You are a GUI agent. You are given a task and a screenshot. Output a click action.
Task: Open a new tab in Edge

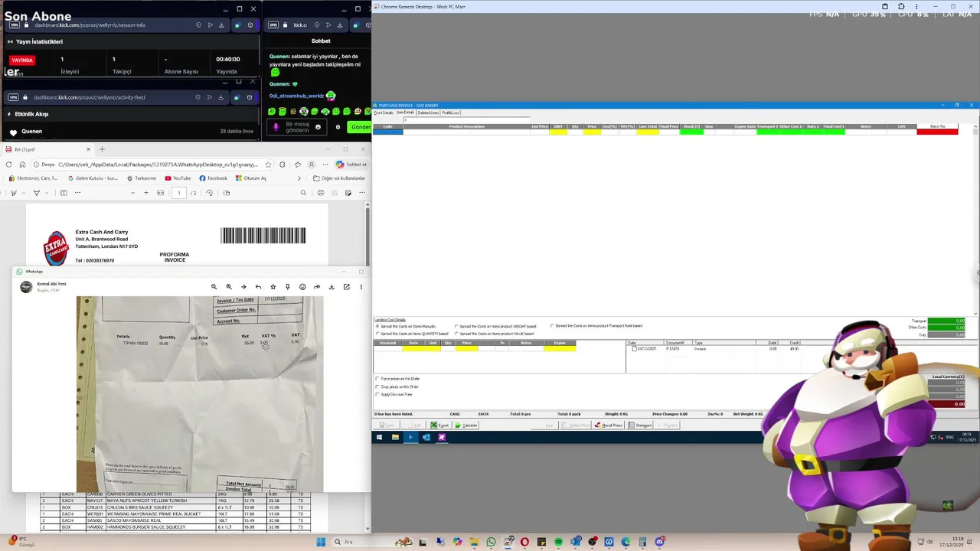[102, 149]
